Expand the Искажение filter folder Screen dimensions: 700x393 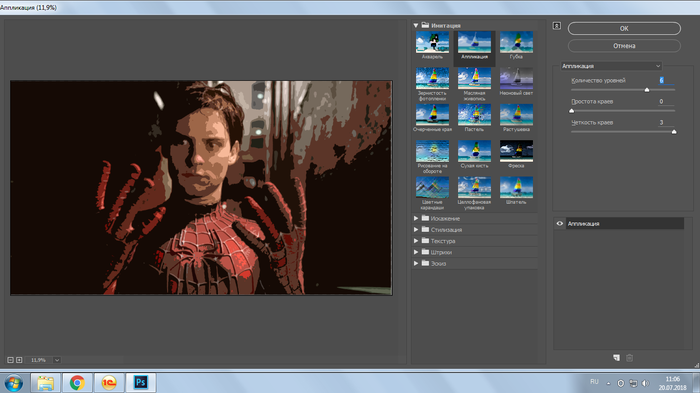click(x=416, y=218)
